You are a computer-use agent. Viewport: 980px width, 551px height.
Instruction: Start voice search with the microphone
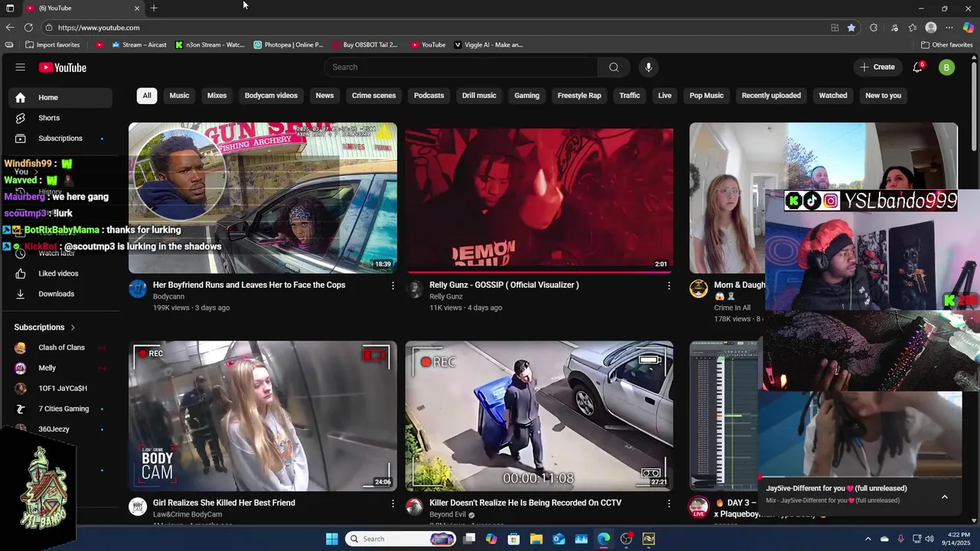pyautogui.click(x=648, y=67)
